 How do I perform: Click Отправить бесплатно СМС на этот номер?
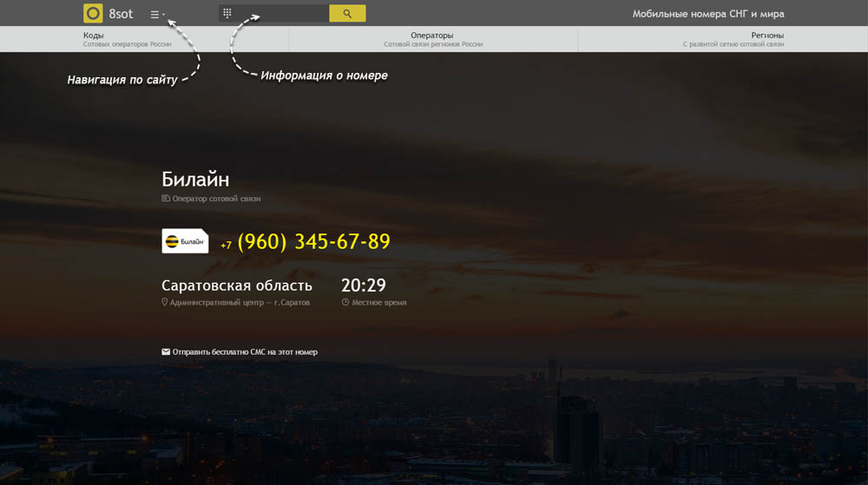tap(245, 351)
